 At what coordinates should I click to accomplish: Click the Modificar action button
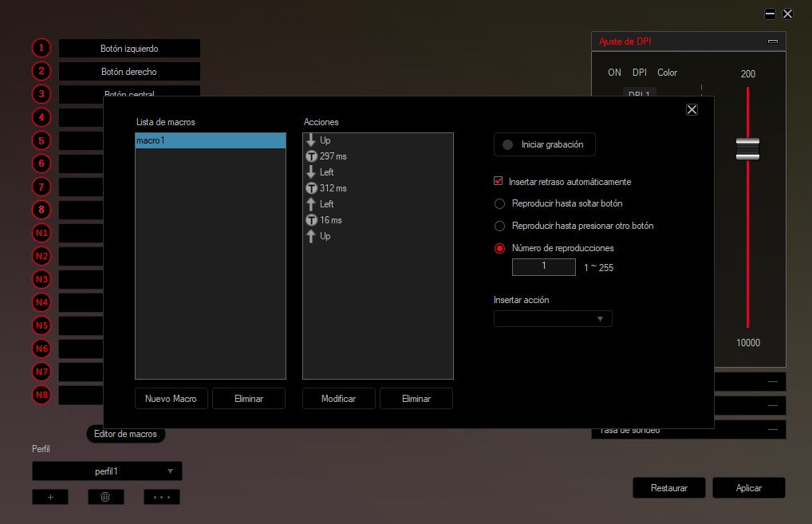click(x=339, y=399)
